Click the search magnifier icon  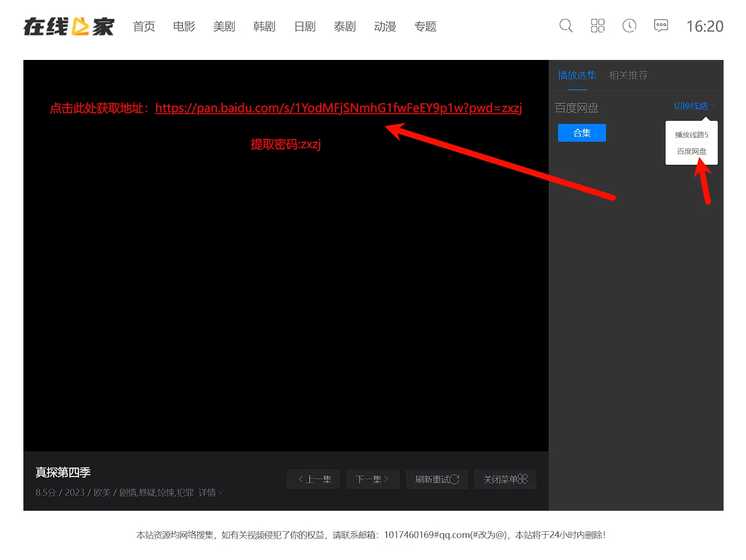coord(566,26)
